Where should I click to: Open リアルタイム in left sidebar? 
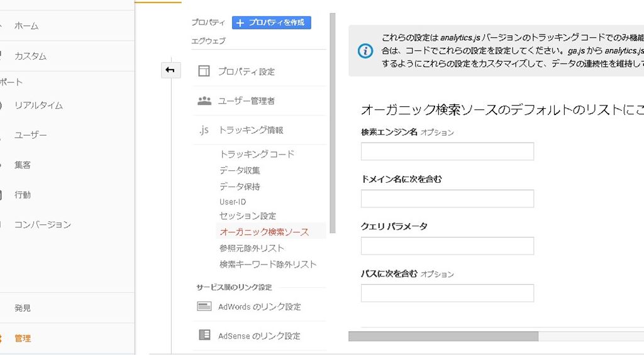[x=38, y=106]
